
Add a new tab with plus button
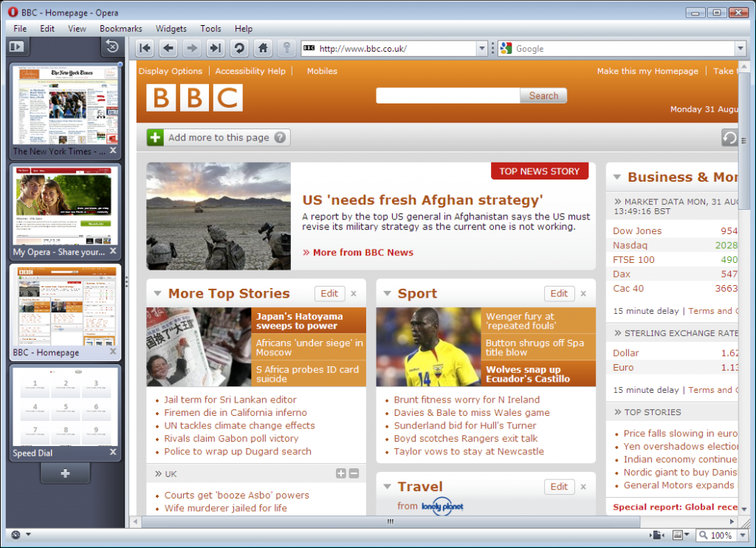(65, 473)
